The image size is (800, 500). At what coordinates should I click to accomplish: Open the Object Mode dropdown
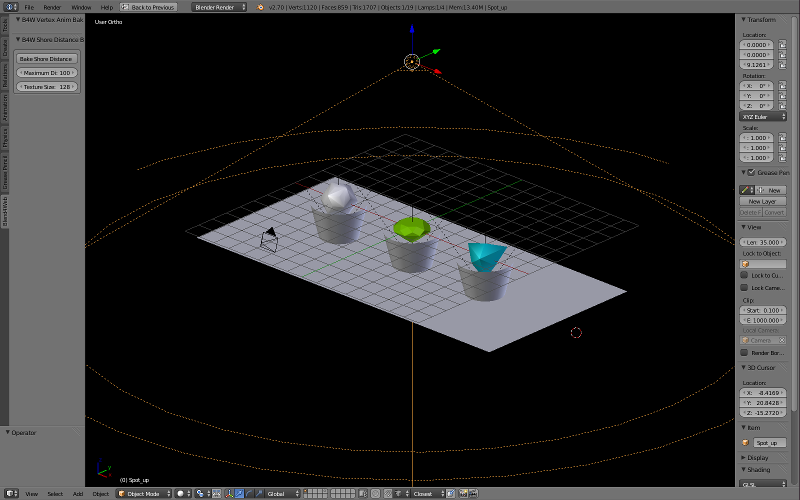point(143,493)
